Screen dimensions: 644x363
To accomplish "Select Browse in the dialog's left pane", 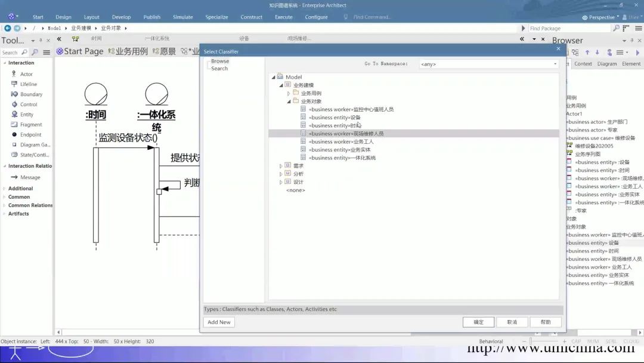I will (x=219, y=61).
